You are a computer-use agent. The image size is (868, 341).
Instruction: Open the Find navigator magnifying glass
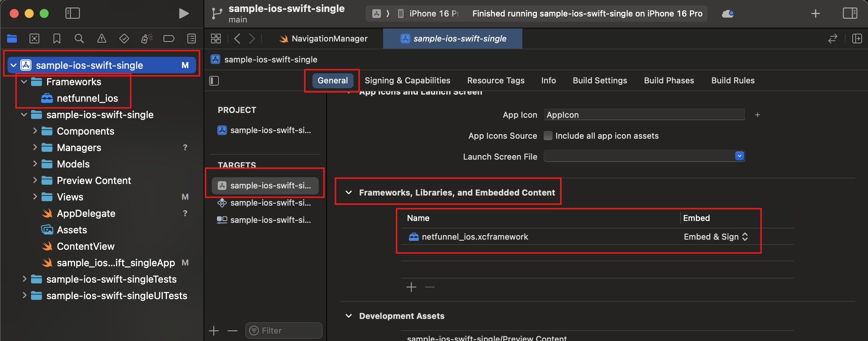pyautogui.click(x=79, y=39)
